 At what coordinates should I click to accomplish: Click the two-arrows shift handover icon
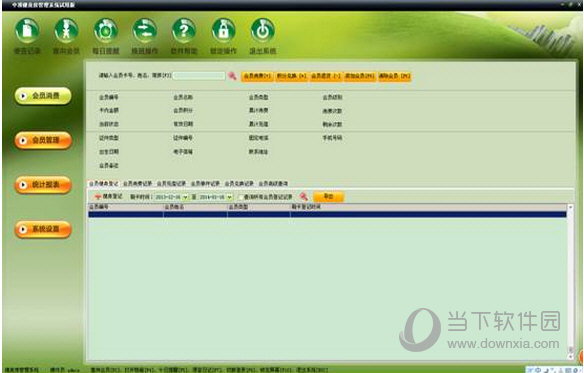[145, 30]
